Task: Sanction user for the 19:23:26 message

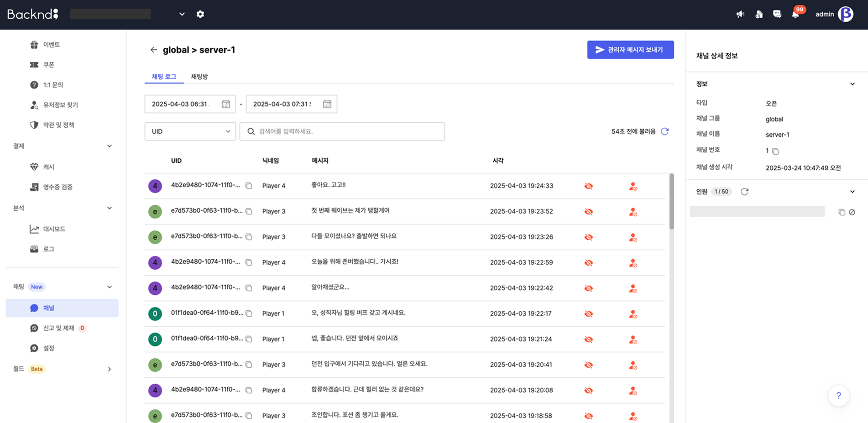Action: (633, 237)
